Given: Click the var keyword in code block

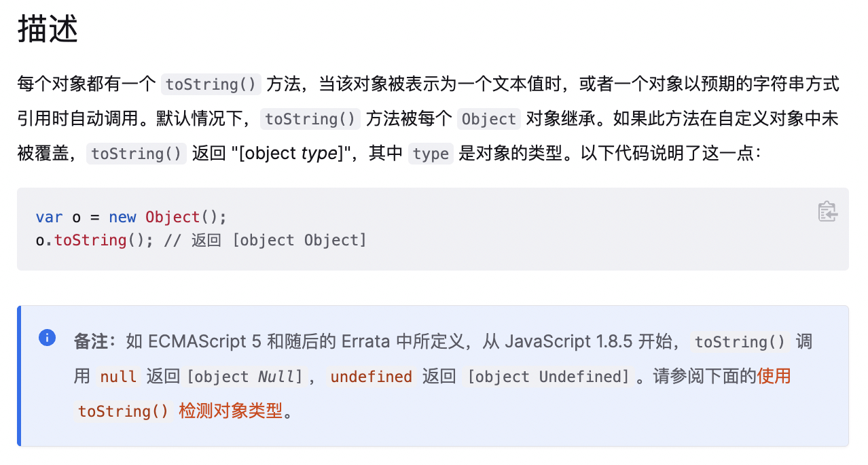Looking at the screenshot, I should coord(49,217).
